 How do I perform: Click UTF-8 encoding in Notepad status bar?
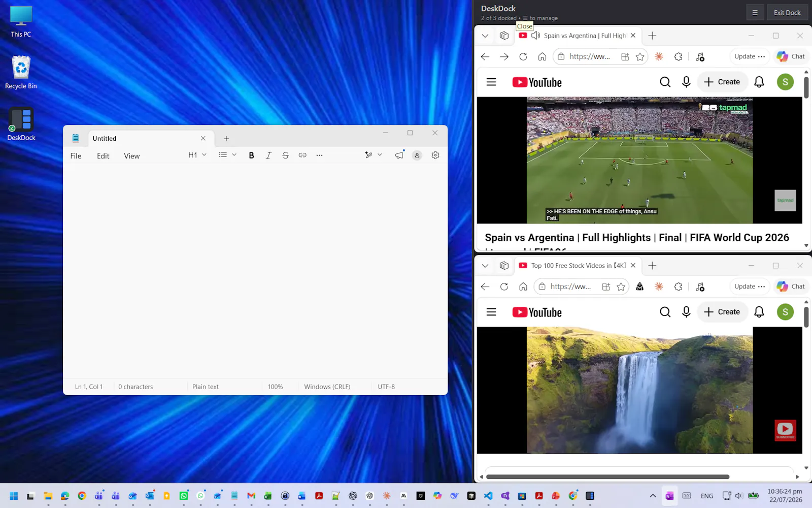(x=386, y=387)
